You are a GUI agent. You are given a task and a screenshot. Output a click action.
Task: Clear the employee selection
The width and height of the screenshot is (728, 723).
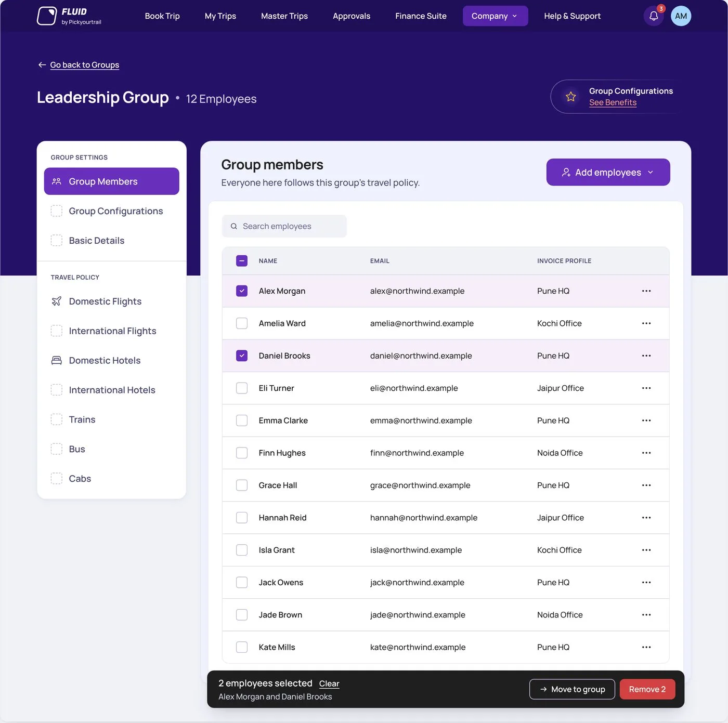(329, 684)
